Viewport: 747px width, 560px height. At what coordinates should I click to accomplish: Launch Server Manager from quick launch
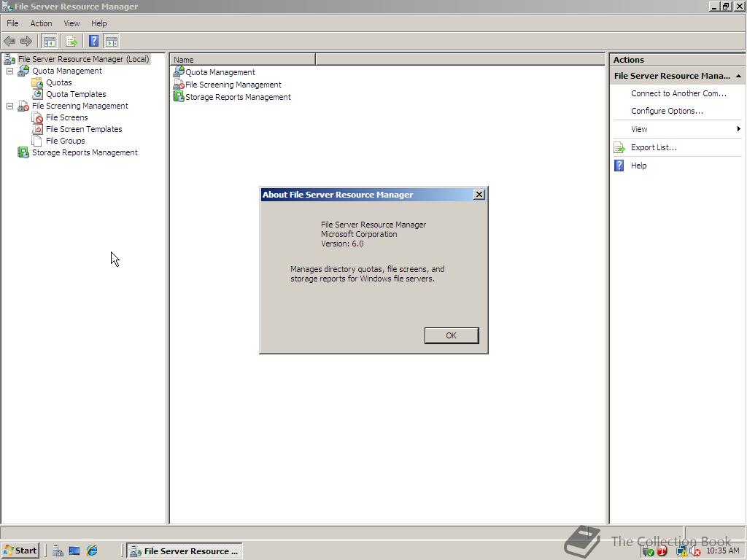(58, 551)
